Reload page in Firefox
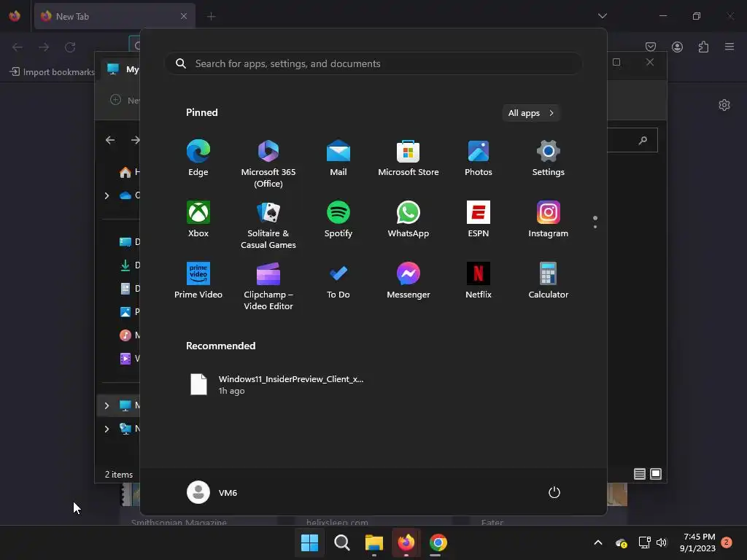Image resolution: width=747 pixels, height=560 pixels. point(70,47)
